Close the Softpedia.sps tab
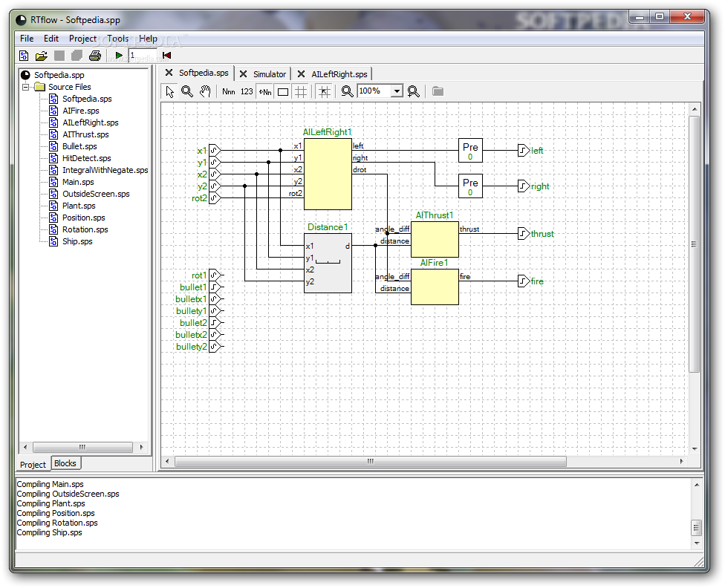The image size is (725, 588). tap(169, 73)
